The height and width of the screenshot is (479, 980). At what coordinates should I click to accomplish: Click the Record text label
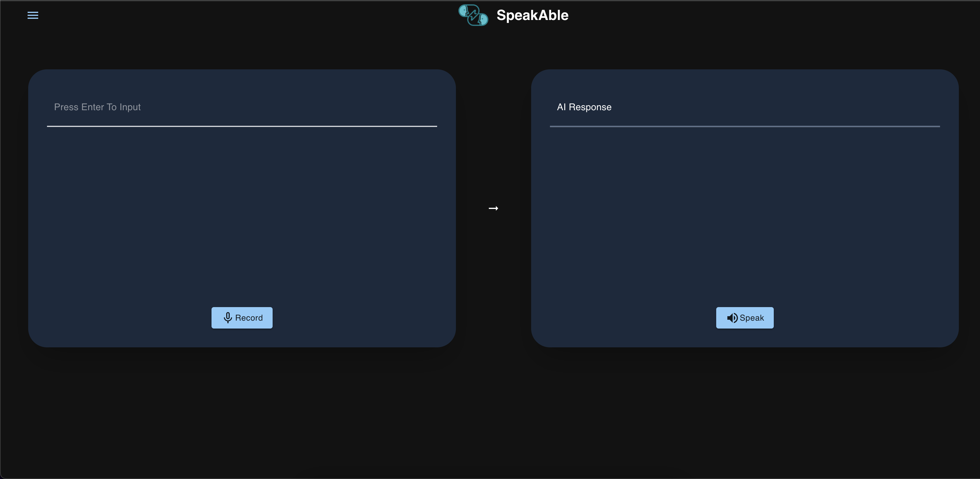[249, 318]
